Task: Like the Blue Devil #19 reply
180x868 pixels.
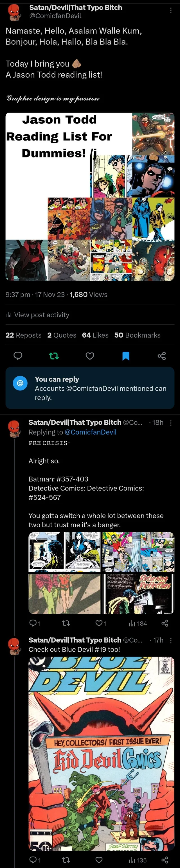Action: (99, 860)
